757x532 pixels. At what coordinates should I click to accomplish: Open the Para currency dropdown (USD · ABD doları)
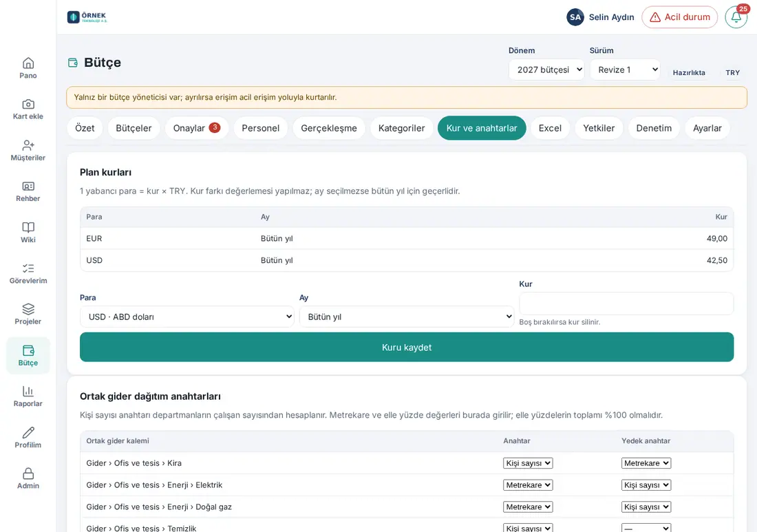pyautogui.click(x=186, y=317)
